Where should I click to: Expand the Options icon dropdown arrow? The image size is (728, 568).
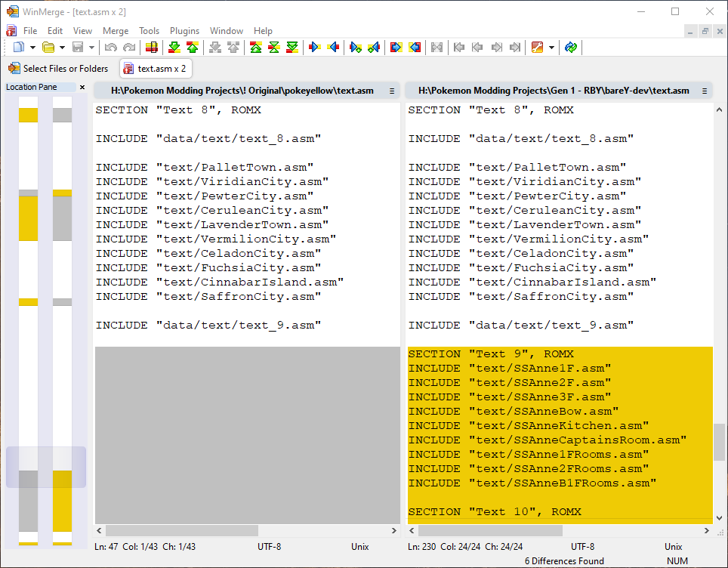point(551,48)
